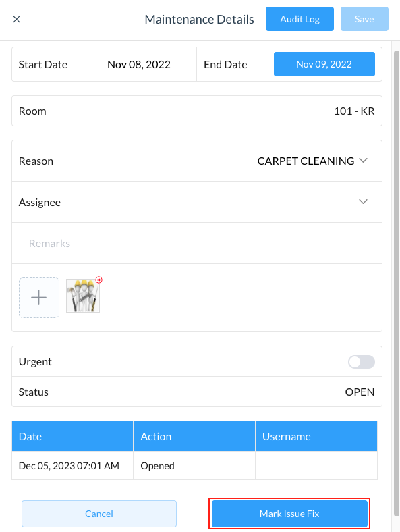Add a new attachment with plus box
The height and width of the screenshot is (532, 400).
(39, 298)
